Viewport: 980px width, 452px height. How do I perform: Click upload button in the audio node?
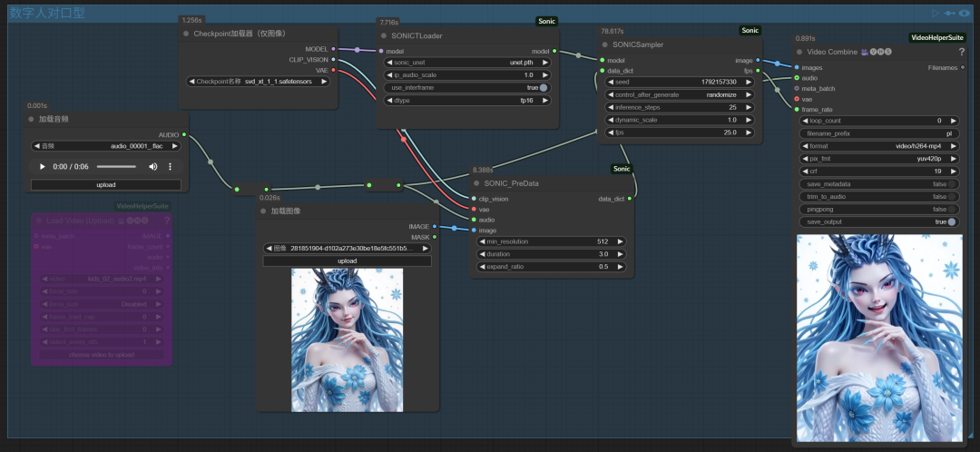tap(105, 184)
